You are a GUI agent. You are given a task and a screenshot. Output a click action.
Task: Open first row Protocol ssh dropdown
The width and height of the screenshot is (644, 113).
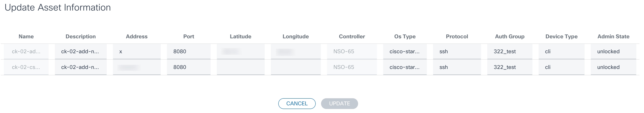click(x=457, y=51)
